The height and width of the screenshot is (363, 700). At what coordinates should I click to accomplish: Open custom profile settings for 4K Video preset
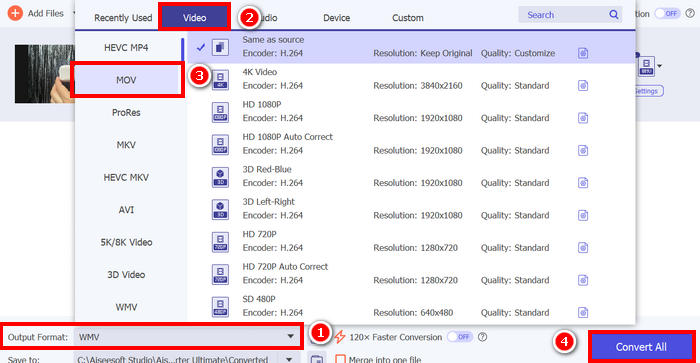[x=583, y=85]
